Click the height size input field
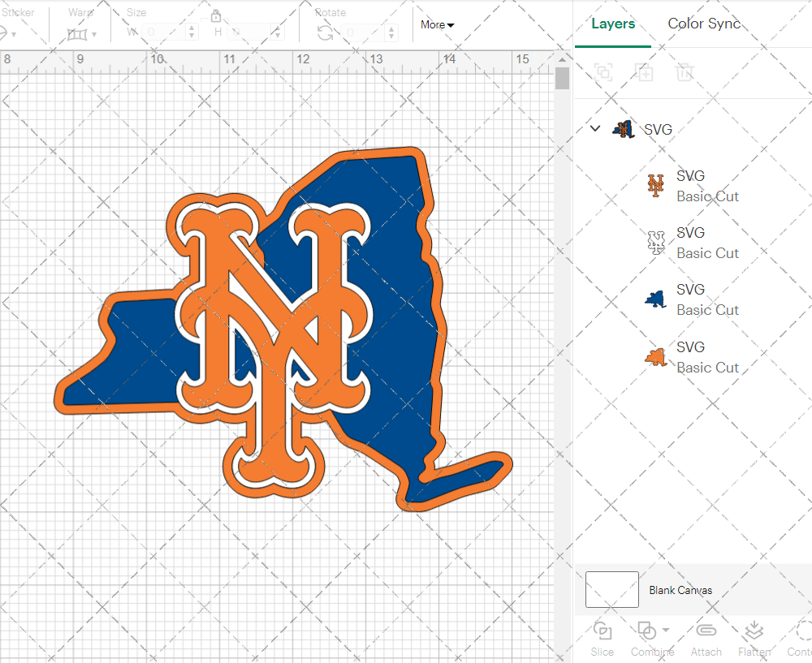The width and height of the screenshot is (812, 663). click(249, 32)
